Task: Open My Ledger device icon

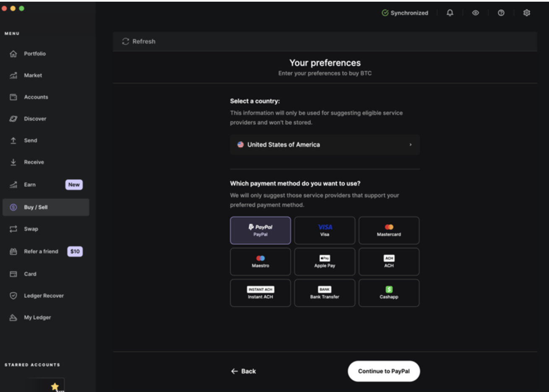Action: pyautogui.click(x=13, y=318)
